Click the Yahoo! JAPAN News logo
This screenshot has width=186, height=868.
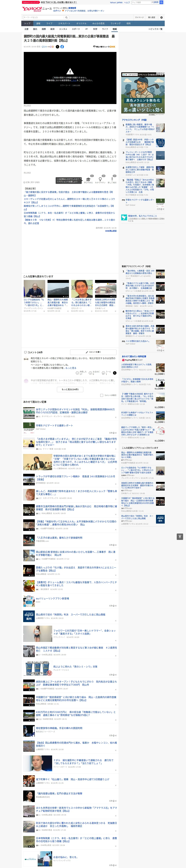click(37, 9)
